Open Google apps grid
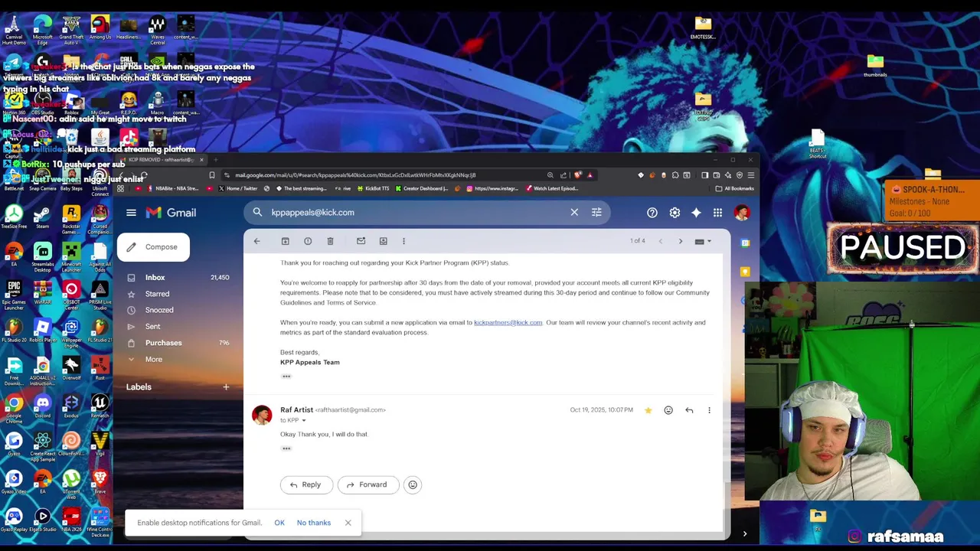Screen dimensions: 980x551 pyautogui.click(x=717, y=213)
